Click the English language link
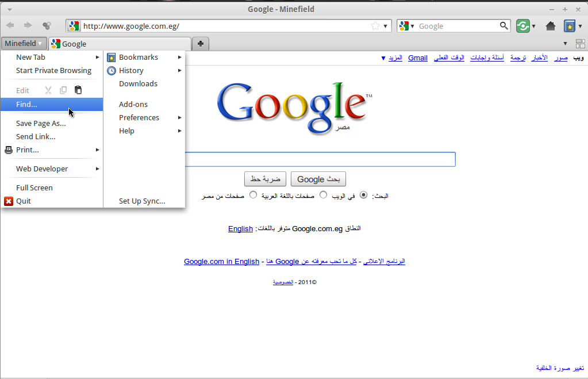588x379 pixels. [x=240, y=228]
